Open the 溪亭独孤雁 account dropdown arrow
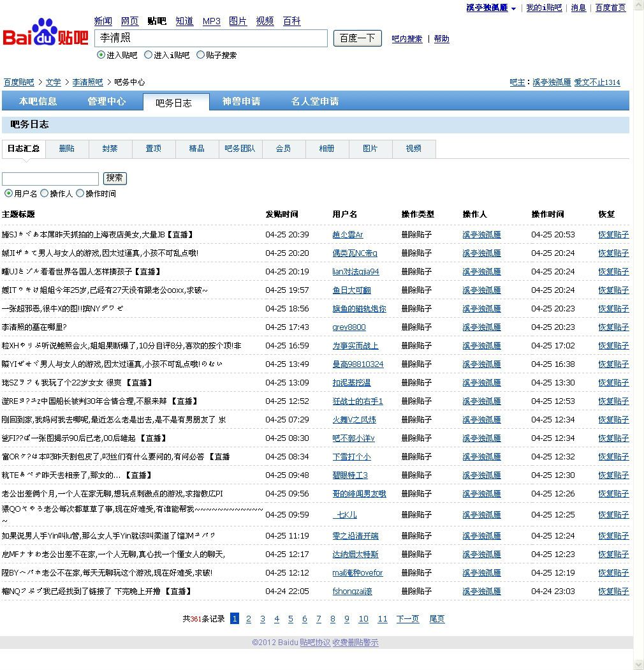Image resolution: width=644 pixels, height=670 pixels. pyautogui.click(x=513, y=8)
